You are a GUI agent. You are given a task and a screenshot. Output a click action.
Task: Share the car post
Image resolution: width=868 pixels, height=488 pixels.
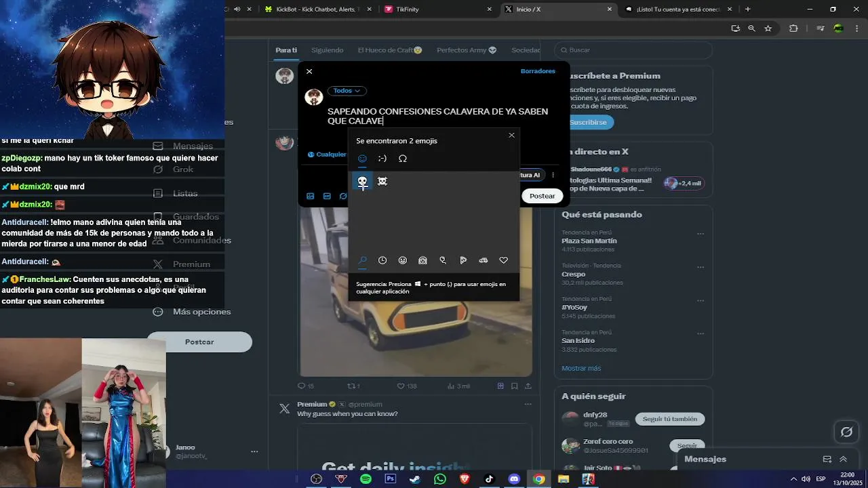click(x=528, y=386)
